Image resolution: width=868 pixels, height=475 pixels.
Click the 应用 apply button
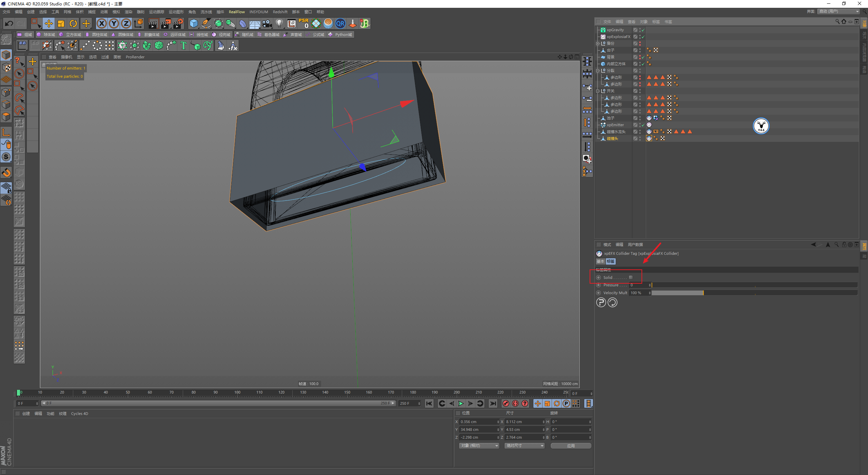pos(571,445)
